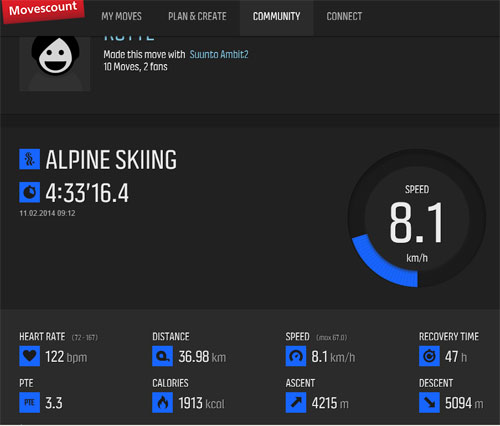The height and width of the screenshot is (426, 500).
Task: Click the Movescount logo
Action: (43, 10)
